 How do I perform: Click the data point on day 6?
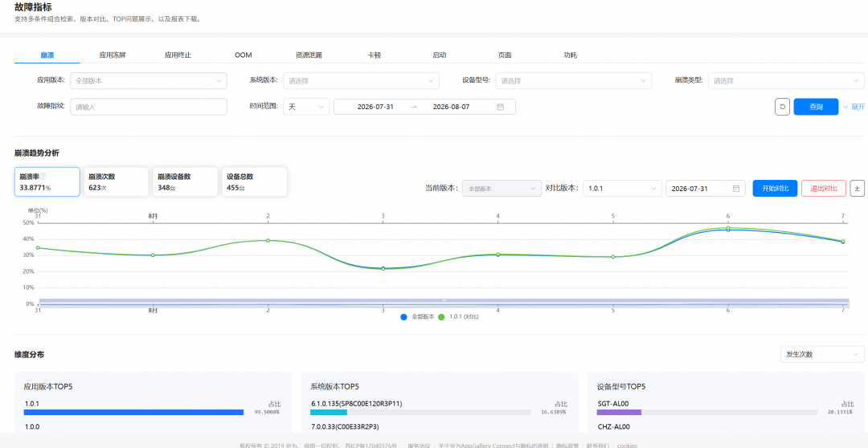(728, 229)
